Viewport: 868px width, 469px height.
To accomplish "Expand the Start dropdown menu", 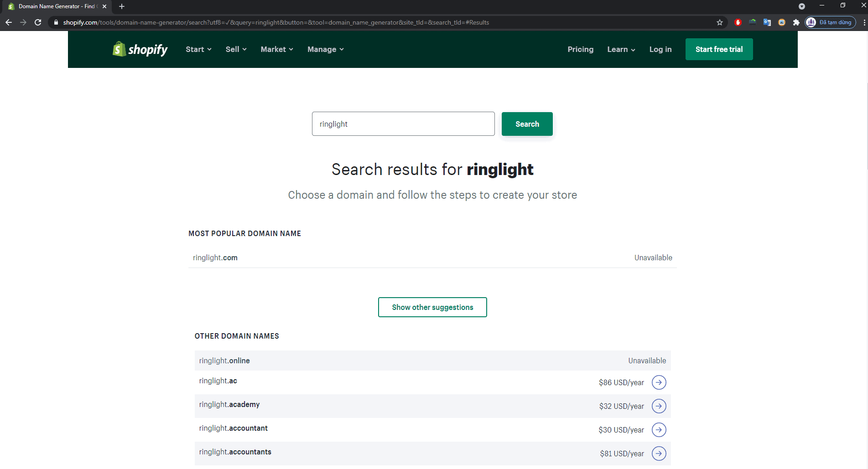I will coord(198,49).
